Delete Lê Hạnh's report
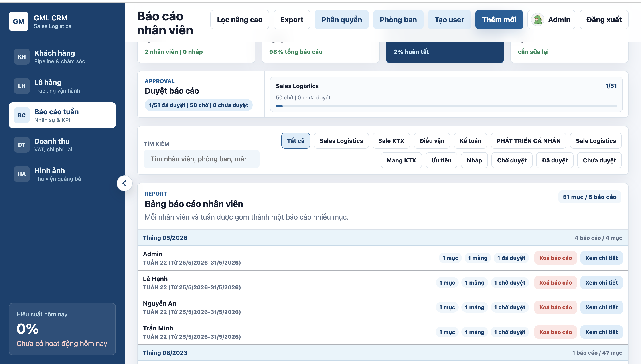 coord(556,283)
